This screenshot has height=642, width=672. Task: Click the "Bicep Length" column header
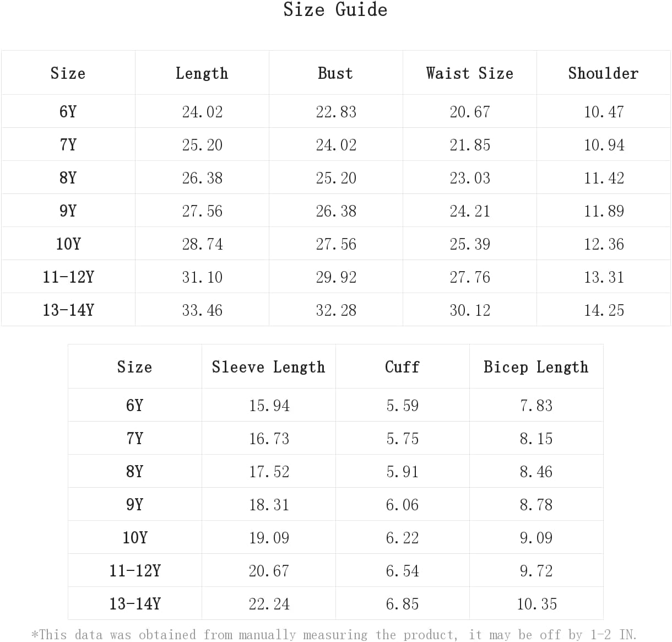[536, 367]
